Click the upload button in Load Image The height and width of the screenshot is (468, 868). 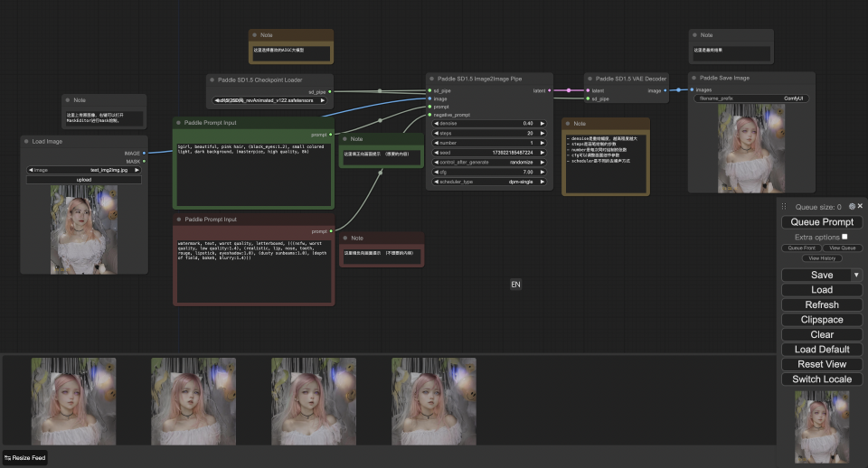(x=83, y=180)
